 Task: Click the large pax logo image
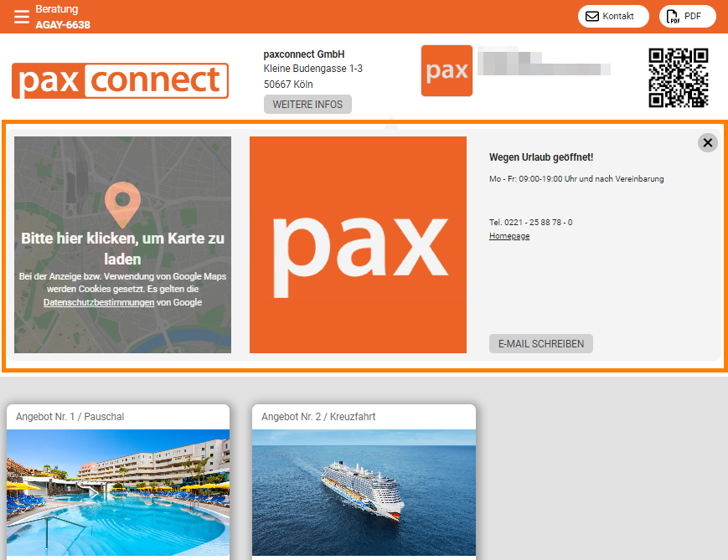pyautogui.click(x=358, y=244)
